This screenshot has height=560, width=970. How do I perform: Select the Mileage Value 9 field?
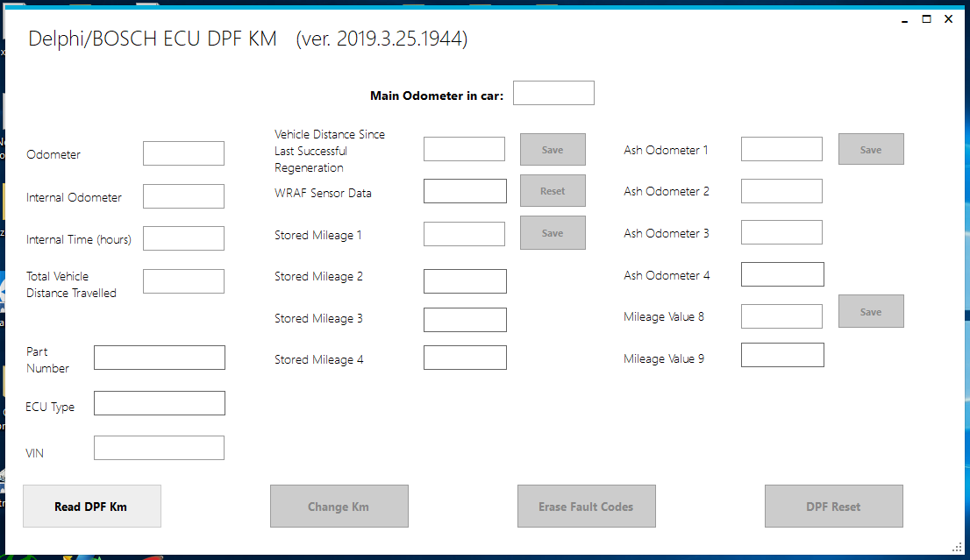click(x=782, y=355)
